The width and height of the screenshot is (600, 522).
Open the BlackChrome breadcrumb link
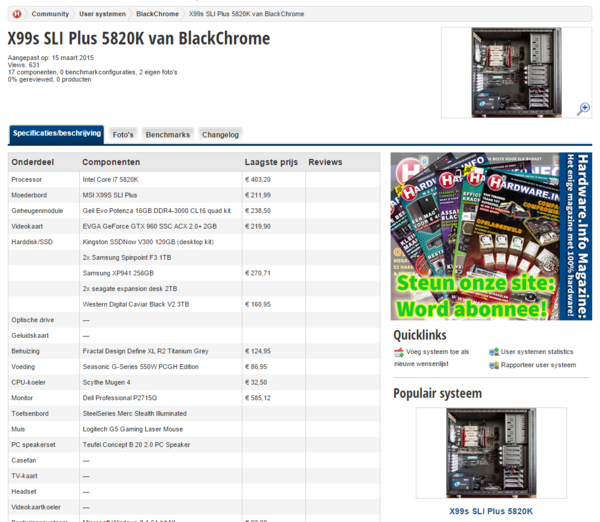[x=157, y=14]
